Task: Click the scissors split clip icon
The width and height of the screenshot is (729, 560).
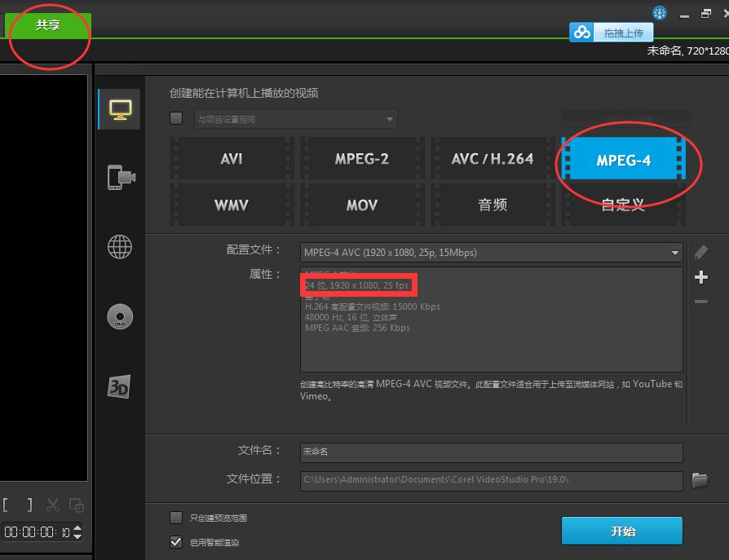Action: tap(52, 505)
